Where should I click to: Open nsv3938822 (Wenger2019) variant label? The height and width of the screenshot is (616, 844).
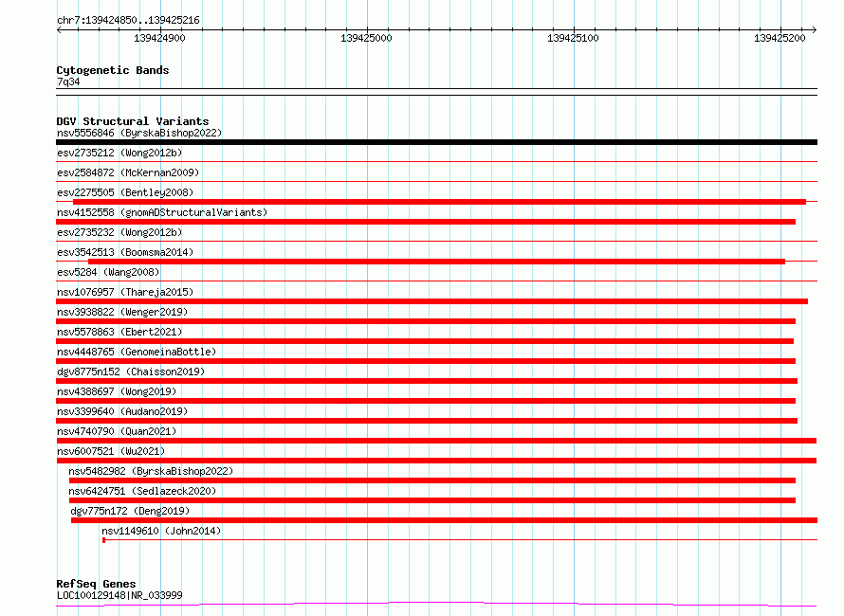coord(122,312)
